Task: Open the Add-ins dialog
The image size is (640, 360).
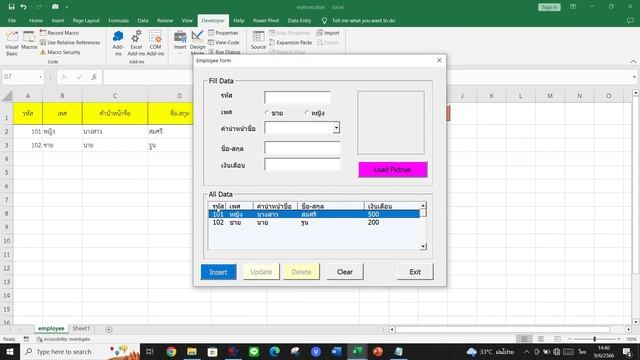Action: pyautogui.click(x=118, y=43)
